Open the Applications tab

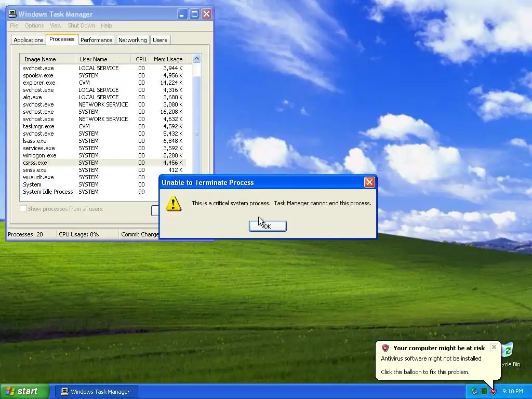pyautogui.click(x=29, y=40)
